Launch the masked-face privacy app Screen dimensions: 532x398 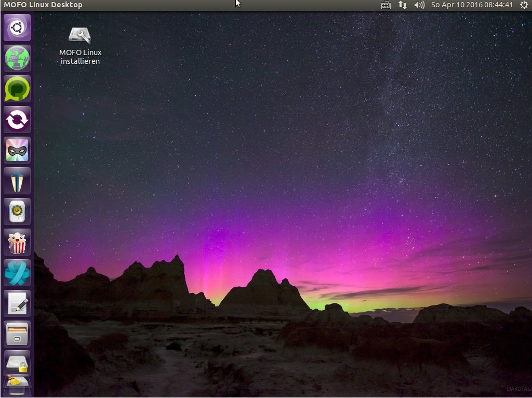click(x=17, y=150)
